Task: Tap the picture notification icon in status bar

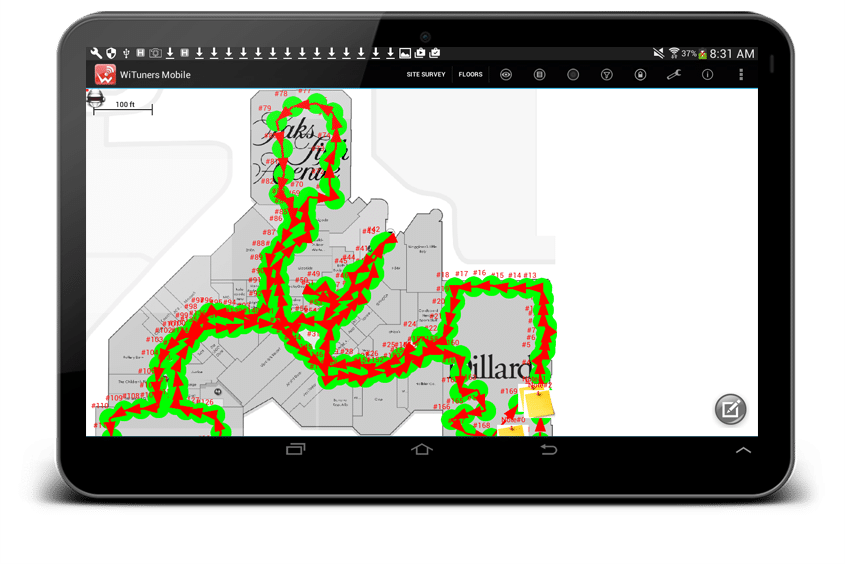Action: point(405,53)
